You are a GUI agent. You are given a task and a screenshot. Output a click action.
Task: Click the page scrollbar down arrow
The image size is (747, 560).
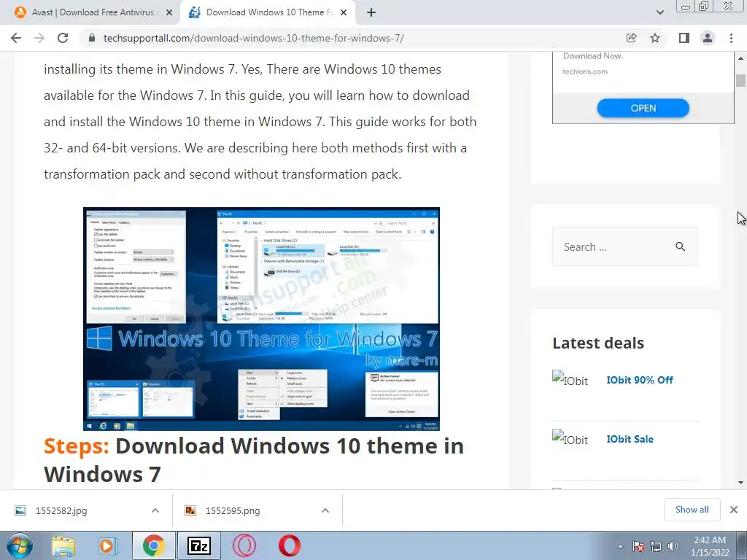pyautogui.click(x=740, y=483)
